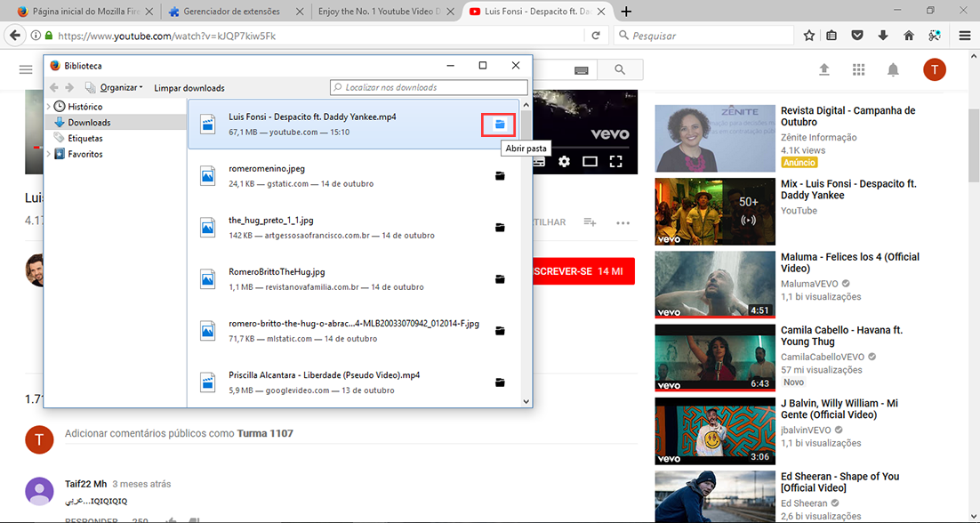Open YouTube notifications bell
The height and width of the screenshot is (523, 980).
(x=893, y=69)
